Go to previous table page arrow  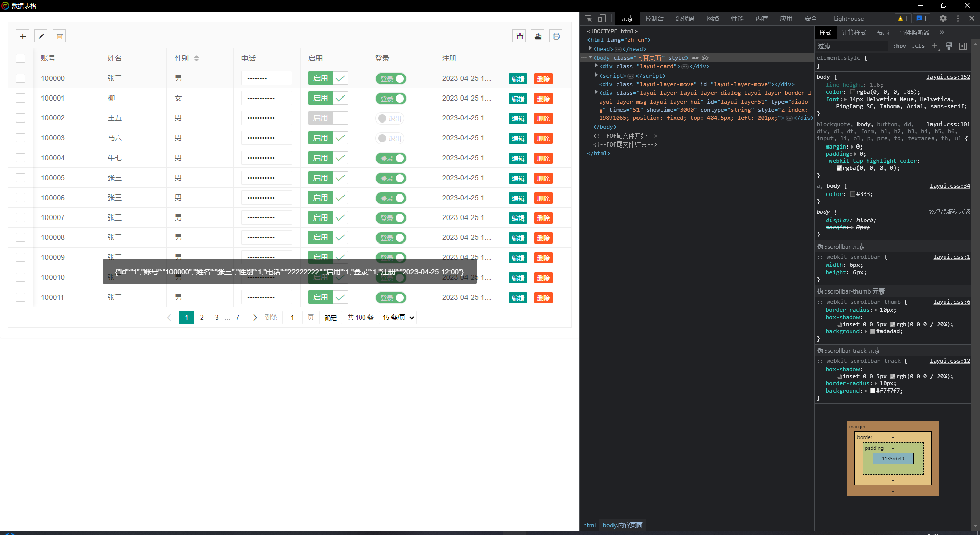coord(169,318)
